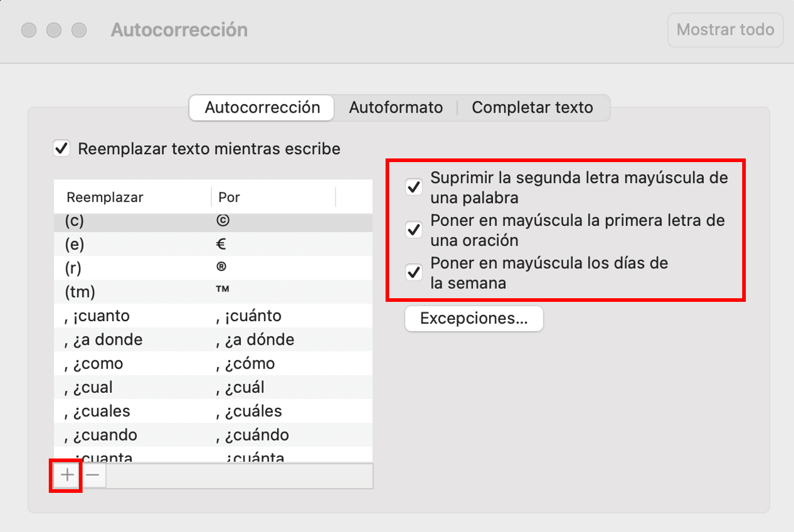
Task: Click the © symbol cell
Action: click(222, 221)
